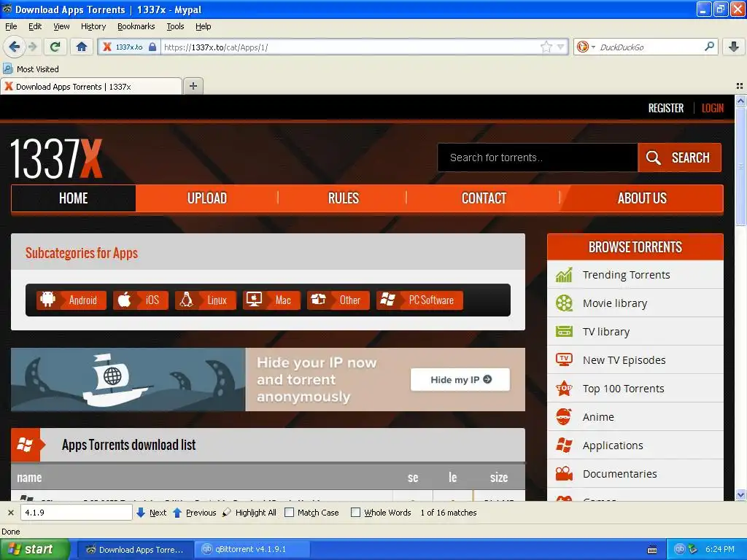Open Applications category in sidebar
The height and width of the screenshot is (560, 747).
coord(635,446)
